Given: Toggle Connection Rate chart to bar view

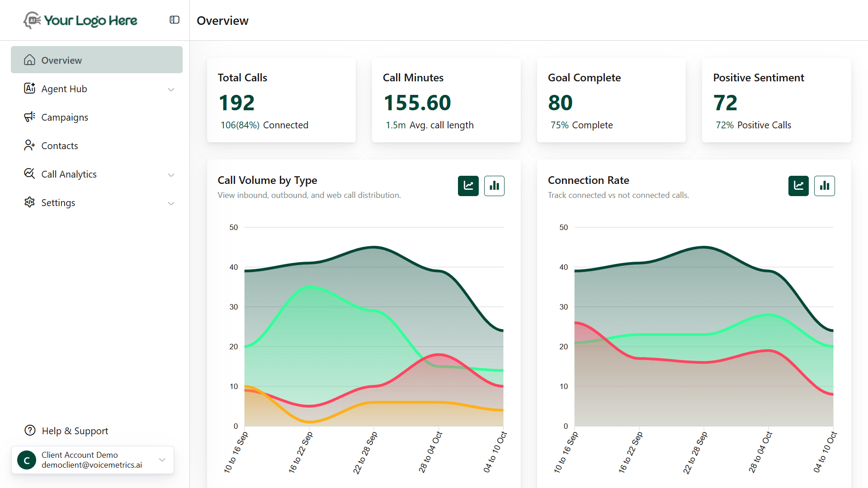Looking at the screenshot, I should 825,186.
